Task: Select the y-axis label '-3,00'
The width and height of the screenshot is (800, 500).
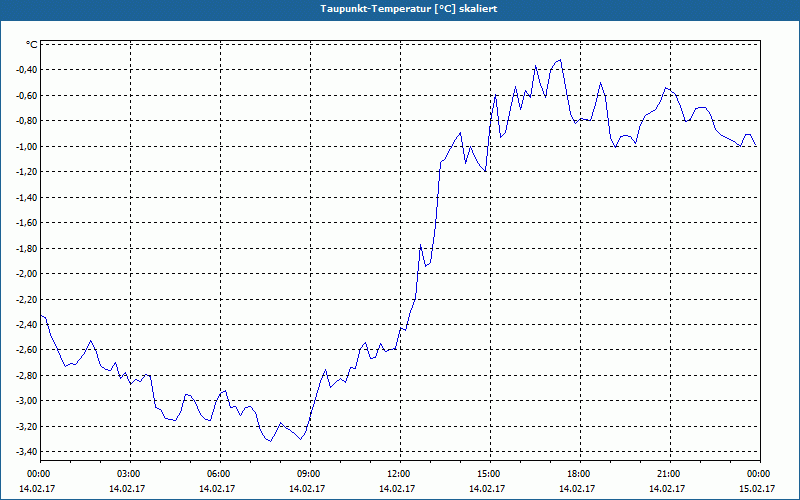Action: (x=28, y=401)
